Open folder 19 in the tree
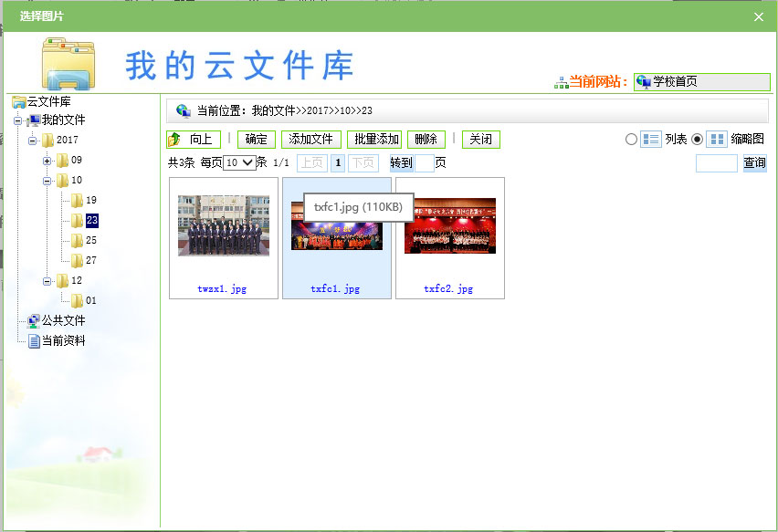This screenshot has width=778, height=532. (x=90, y=201)
